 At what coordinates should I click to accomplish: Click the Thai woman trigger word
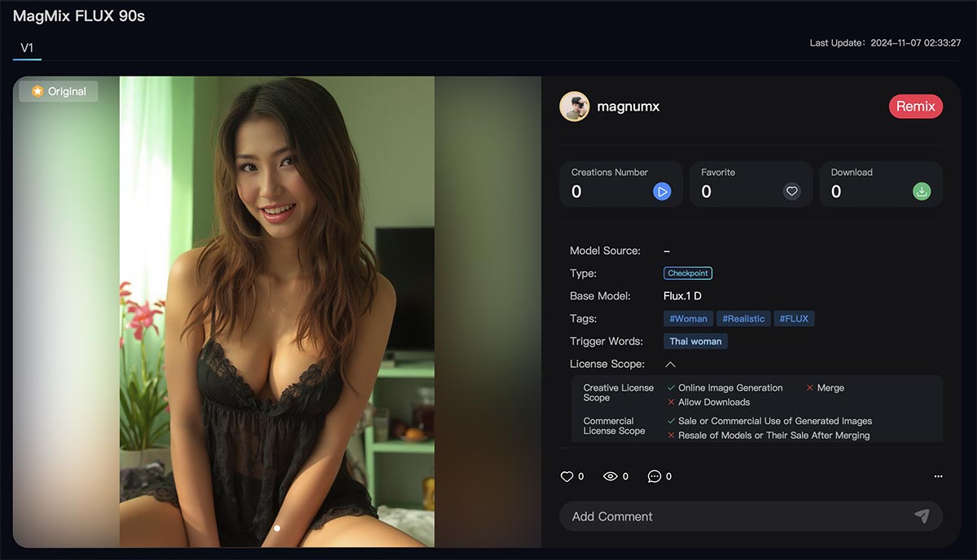tap(695, 342)
